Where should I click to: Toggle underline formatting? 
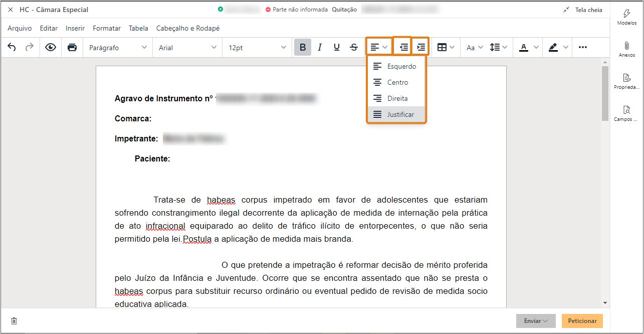(336, 46)
